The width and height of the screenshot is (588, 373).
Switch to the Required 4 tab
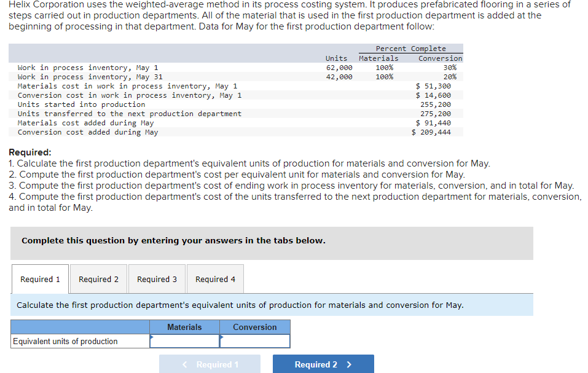(214, 278)
